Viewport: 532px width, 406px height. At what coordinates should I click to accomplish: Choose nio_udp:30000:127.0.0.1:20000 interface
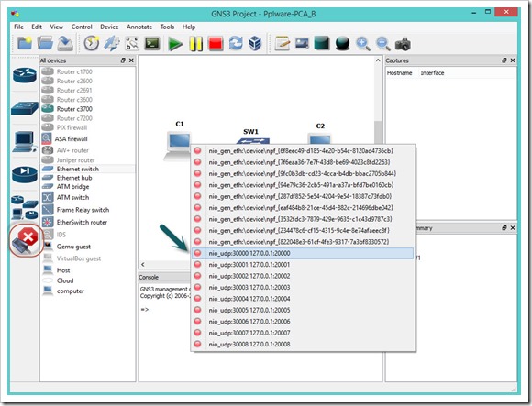(x=303, y=253)
